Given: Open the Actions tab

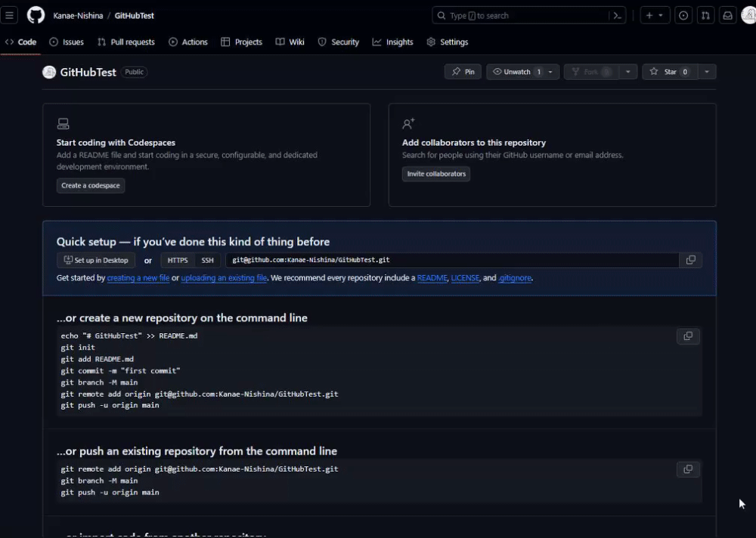Looking at the screenshot, I should point(188,42).
